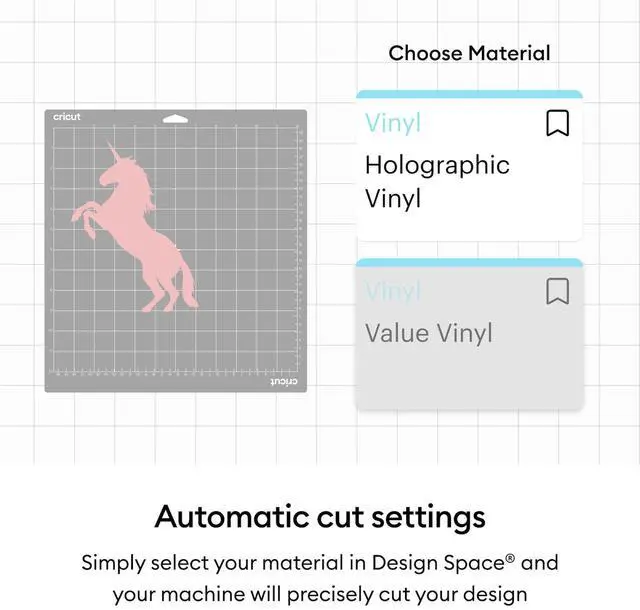Click faded Vinyl category label above Value Vinyl

[x=393, y=291]
